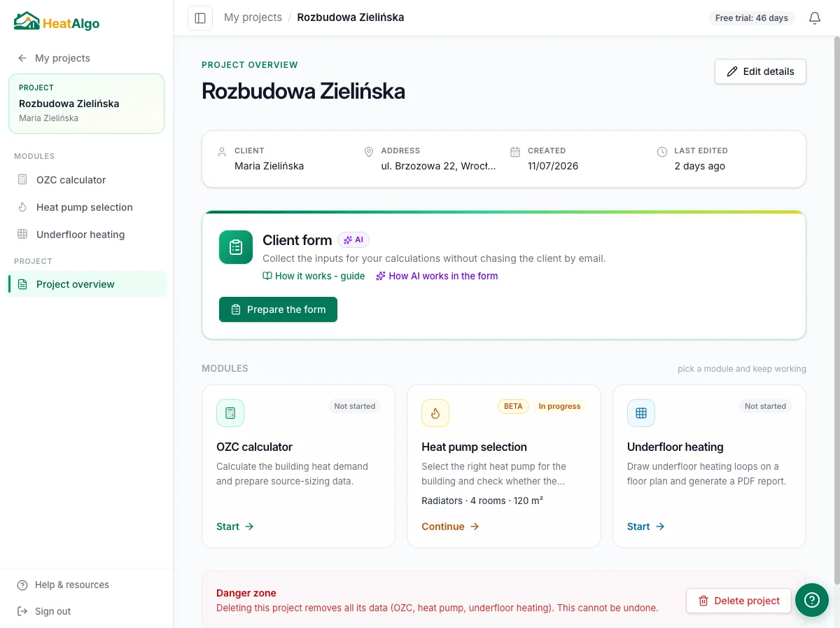This screenshot has height=628, width=840.
Task: Click In progress status badge
Action: pos(559,406)
